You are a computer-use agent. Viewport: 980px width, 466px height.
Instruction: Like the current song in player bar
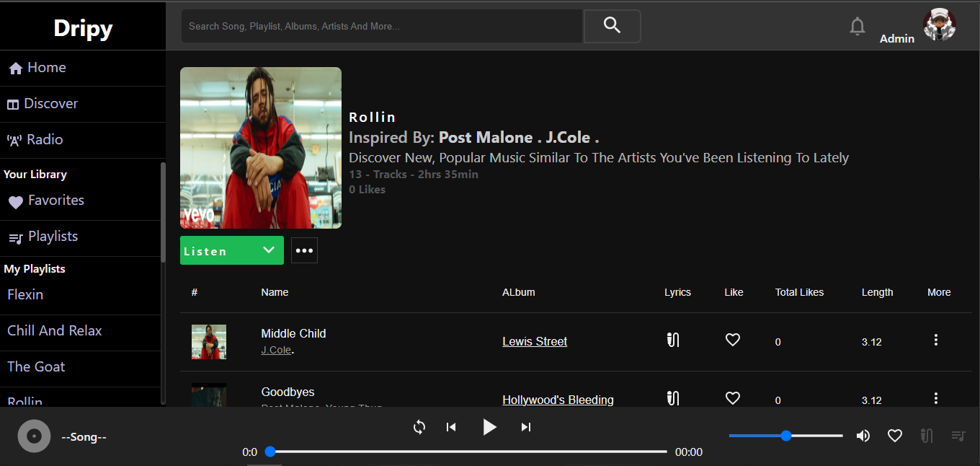point(895,436)
